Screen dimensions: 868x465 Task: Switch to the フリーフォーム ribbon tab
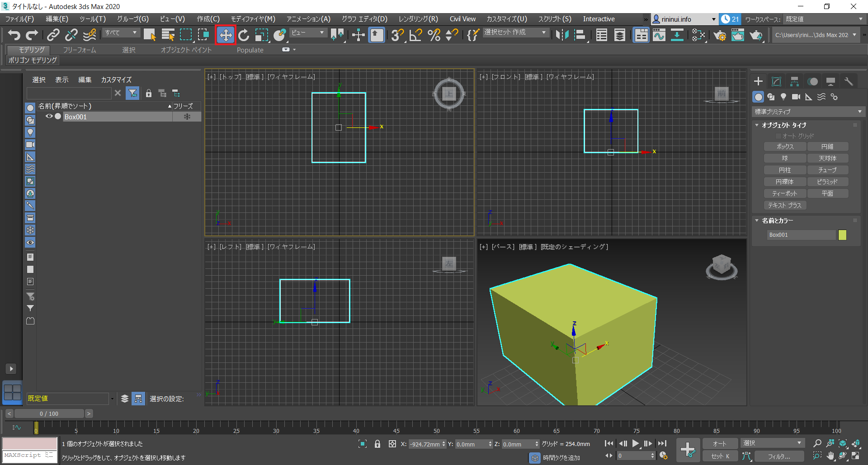(80, 50)
